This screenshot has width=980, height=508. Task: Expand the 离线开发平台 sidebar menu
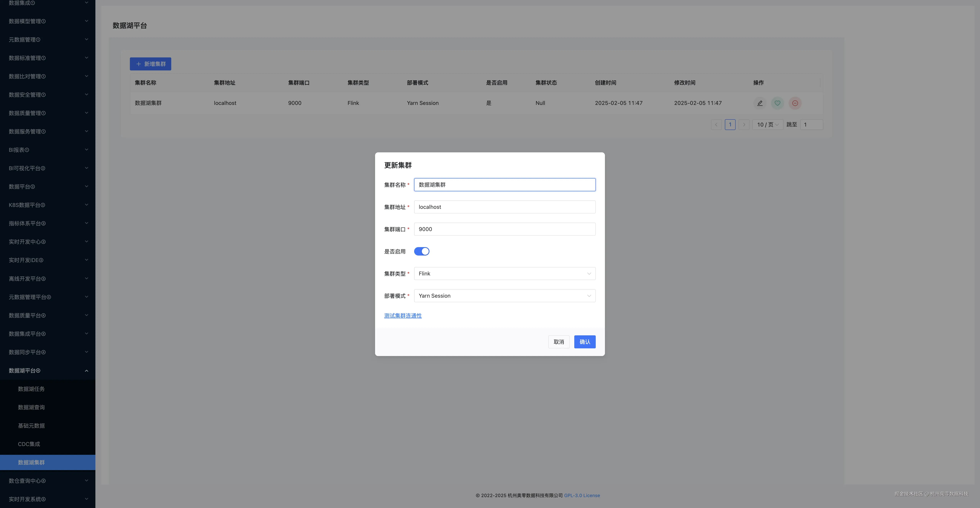[48, 279]
